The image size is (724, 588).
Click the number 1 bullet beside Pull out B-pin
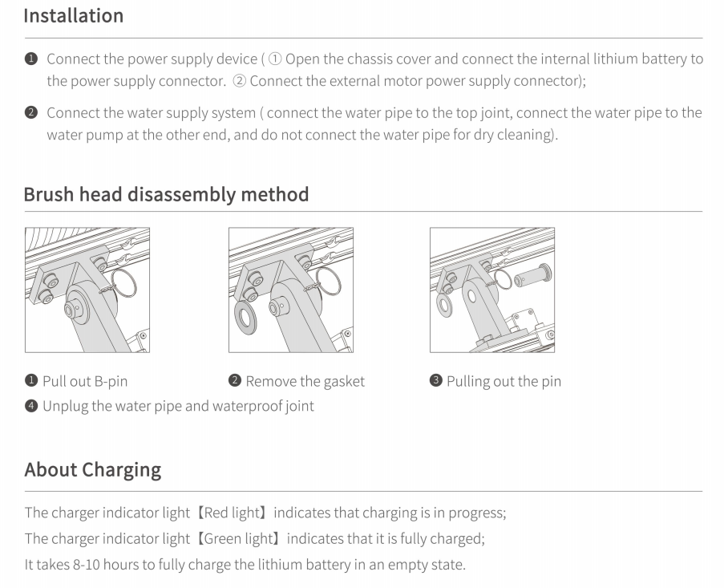pos(31,380)
